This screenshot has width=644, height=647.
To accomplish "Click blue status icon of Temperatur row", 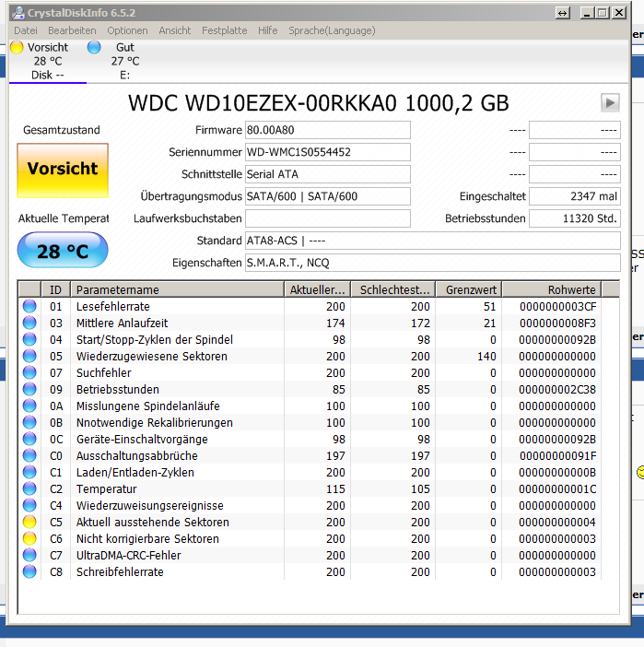I will (29, 489).
